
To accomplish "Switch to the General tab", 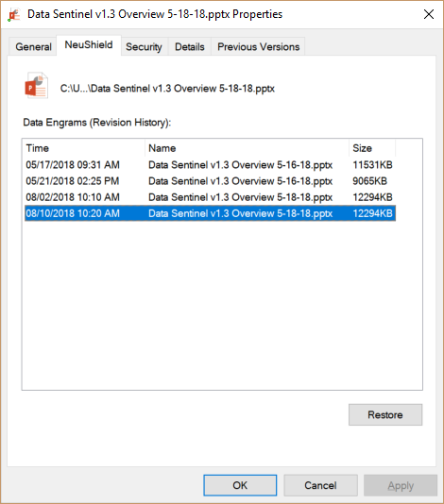I will coord(33,47).
